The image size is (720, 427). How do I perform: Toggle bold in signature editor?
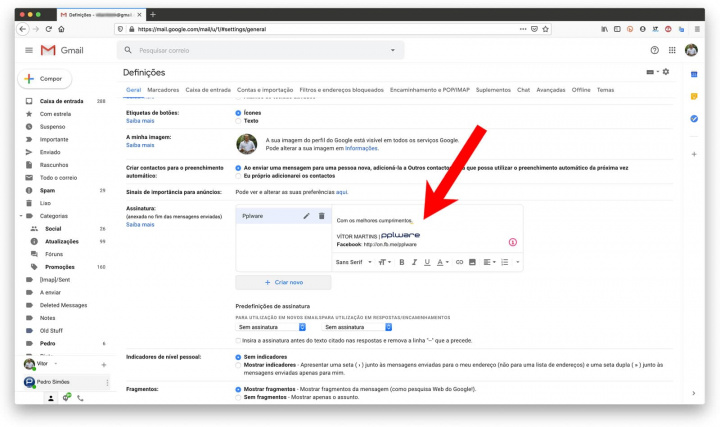click(x=402, y=262)
